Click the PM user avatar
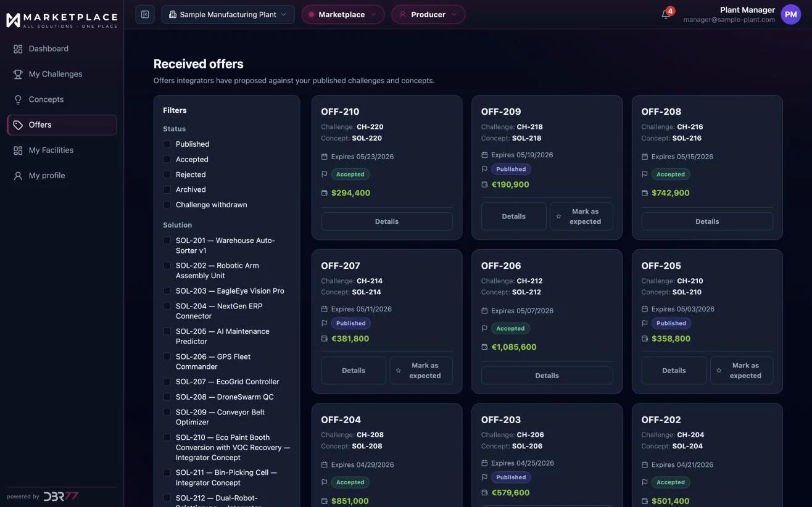The height and width of the screenshot is (507, 812). pyautogui.click(x=791, y=14)
